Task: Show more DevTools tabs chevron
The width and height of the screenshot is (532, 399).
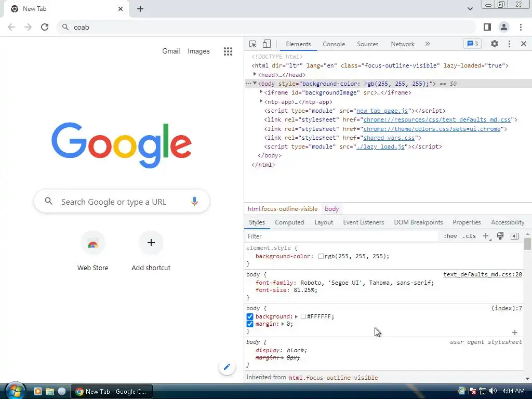Action: pyautogui.click(x=428, y=44)
